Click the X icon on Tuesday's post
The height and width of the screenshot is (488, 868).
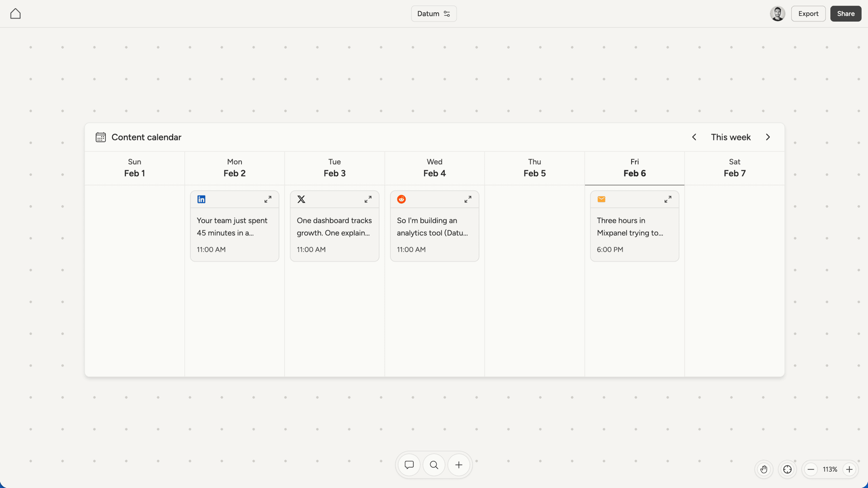pyautogui.click(x=301, y=199)
